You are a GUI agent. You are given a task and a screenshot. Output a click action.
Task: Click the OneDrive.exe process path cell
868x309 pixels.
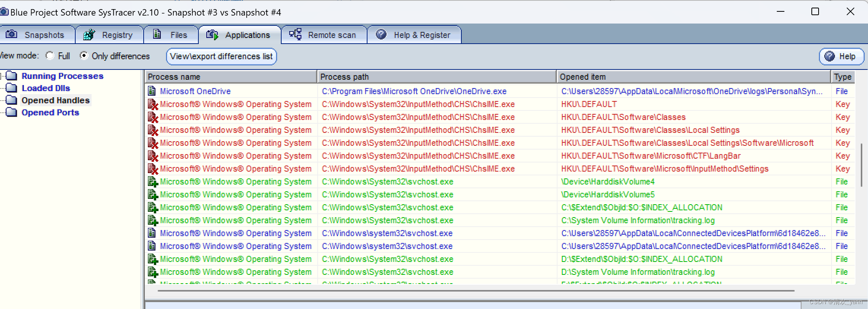[x=414, y=91]
